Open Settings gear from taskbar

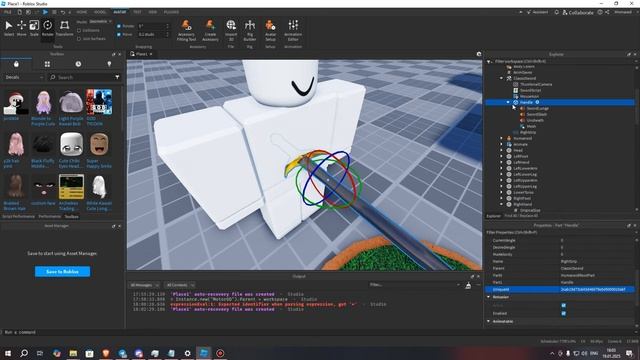coord(187,353)
